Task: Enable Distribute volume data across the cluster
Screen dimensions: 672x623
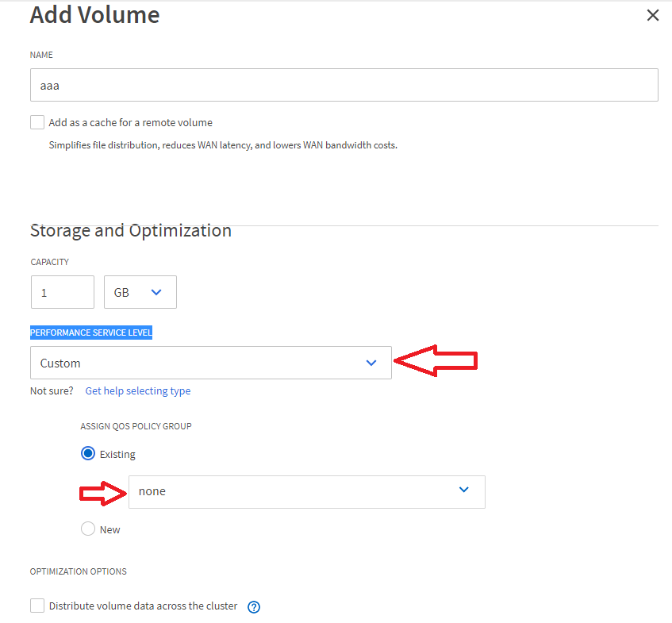Action: point(36,605)
